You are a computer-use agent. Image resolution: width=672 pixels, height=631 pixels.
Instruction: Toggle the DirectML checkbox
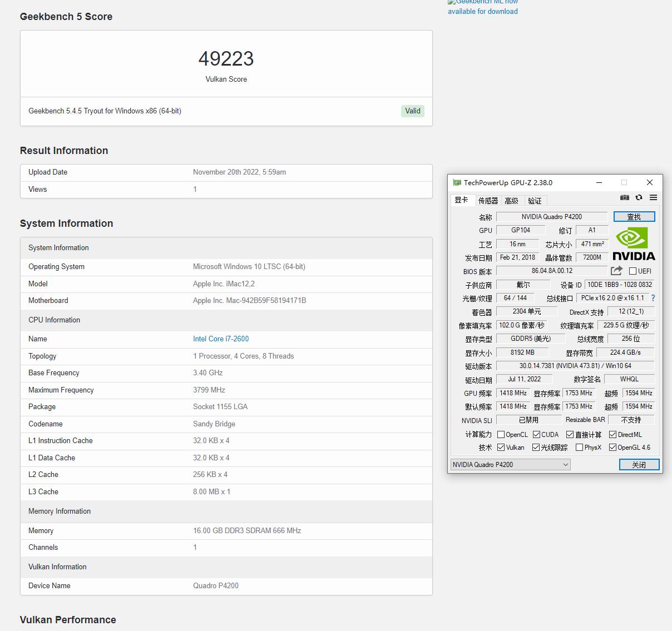point(612,435)
